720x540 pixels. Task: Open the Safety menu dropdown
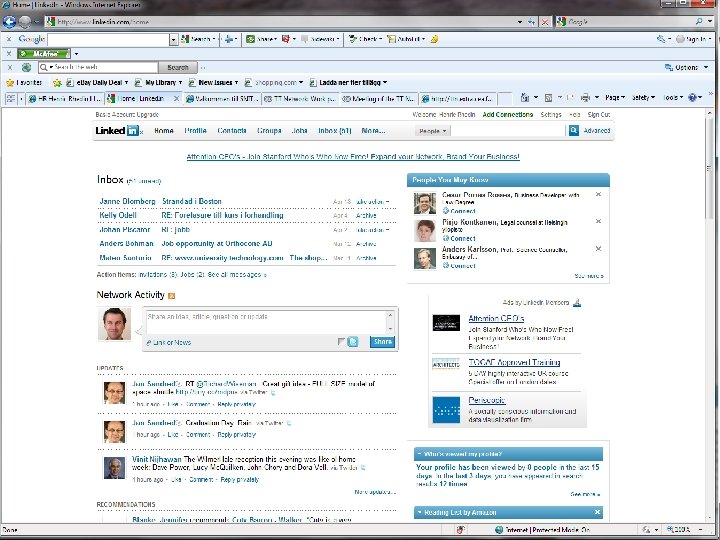tap(643, 97)
